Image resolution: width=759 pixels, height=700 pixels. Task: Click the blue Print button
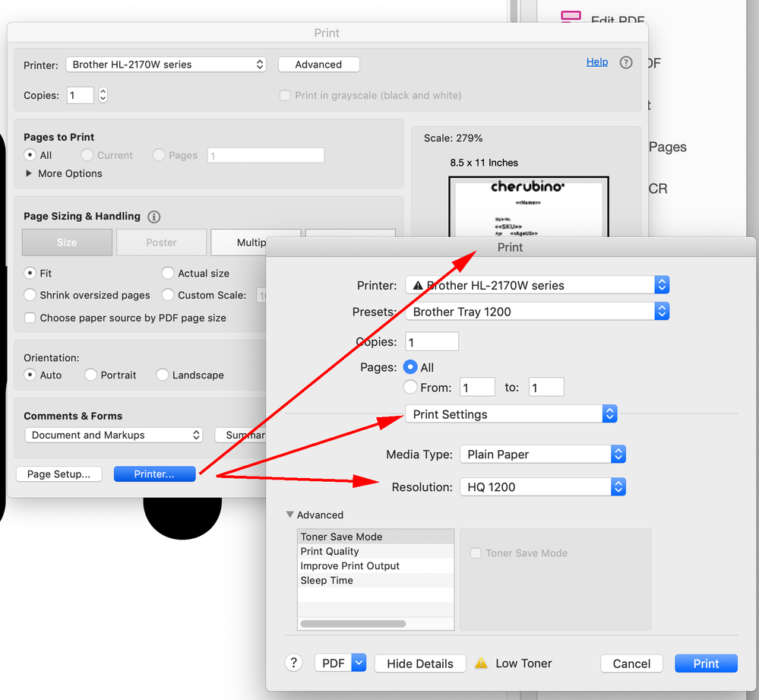point(706,664)
